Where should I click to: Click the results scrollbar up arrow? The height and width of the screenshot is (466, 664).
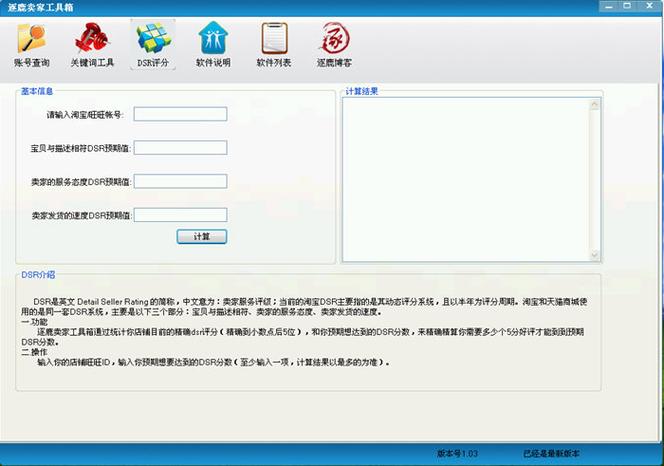tap(595, 102)
